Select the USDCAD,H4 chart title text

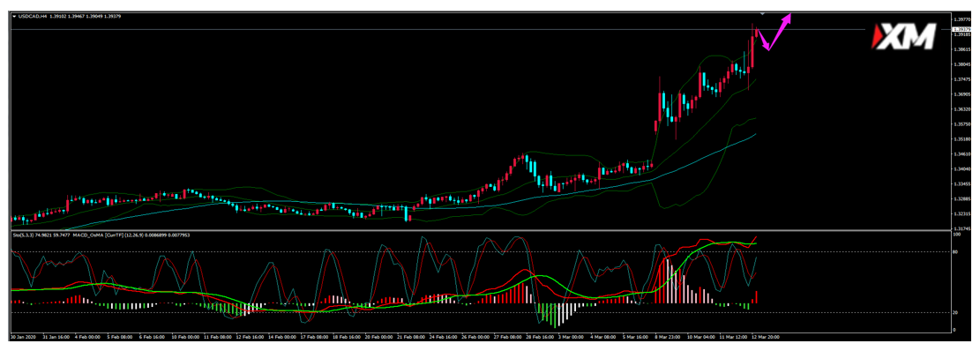point(33,16)
